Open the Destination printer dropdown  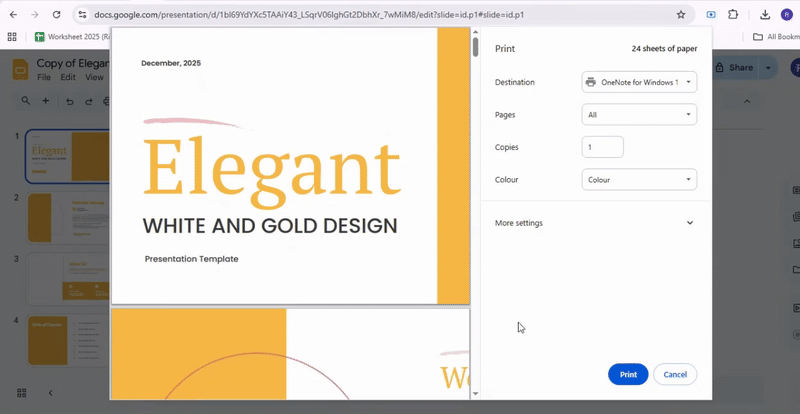[x=639, y=82]
